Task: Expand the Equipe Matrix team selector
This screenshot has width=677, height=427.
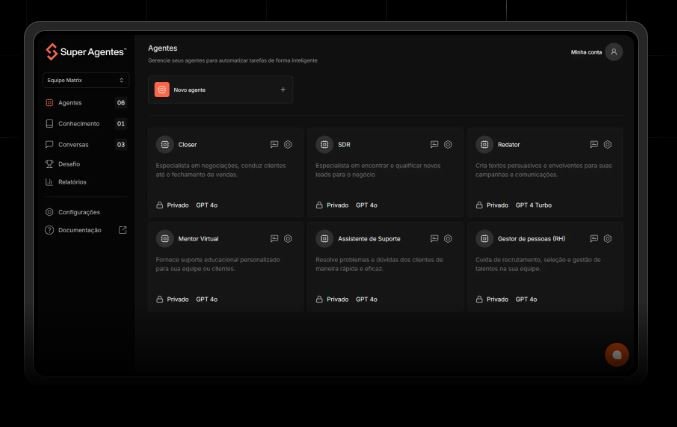Action: click(x=86, y=80)
